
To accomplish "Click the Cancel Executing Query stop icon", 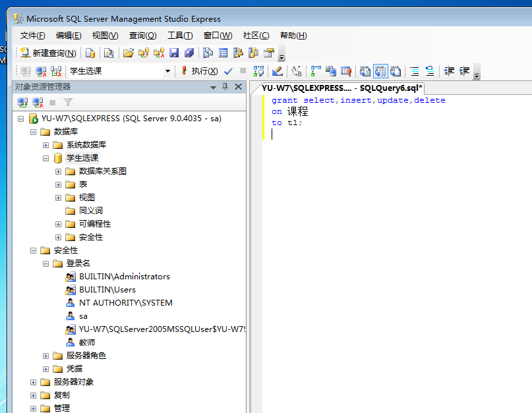I will tap(243, 71).
